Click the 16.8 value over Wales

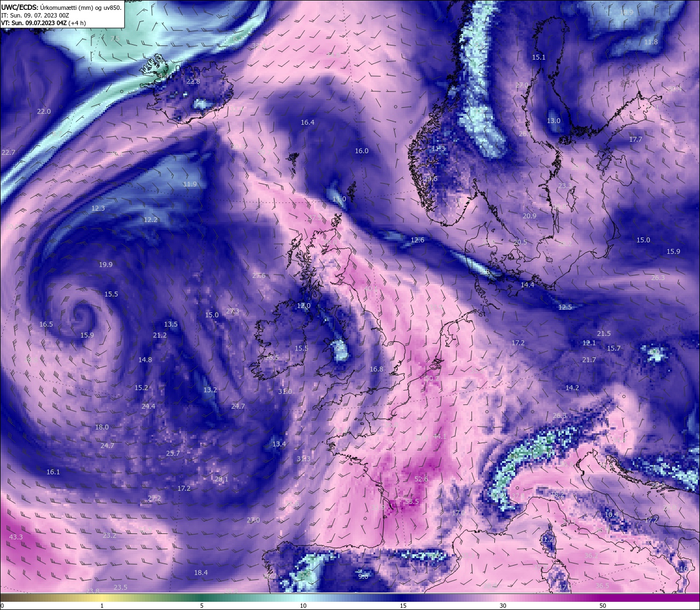coord(376,369)
